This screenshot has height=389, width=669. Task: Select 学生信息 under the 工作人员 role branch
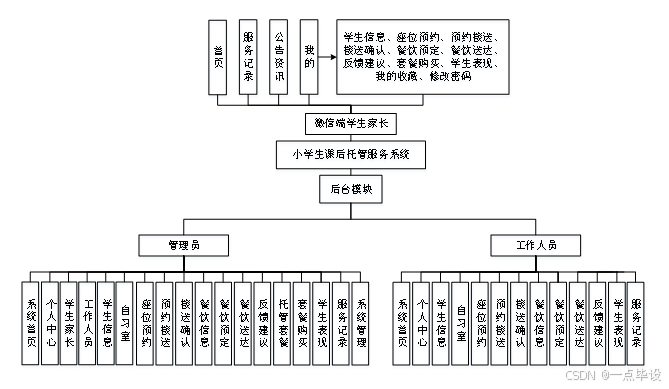[x=441, y=323]
